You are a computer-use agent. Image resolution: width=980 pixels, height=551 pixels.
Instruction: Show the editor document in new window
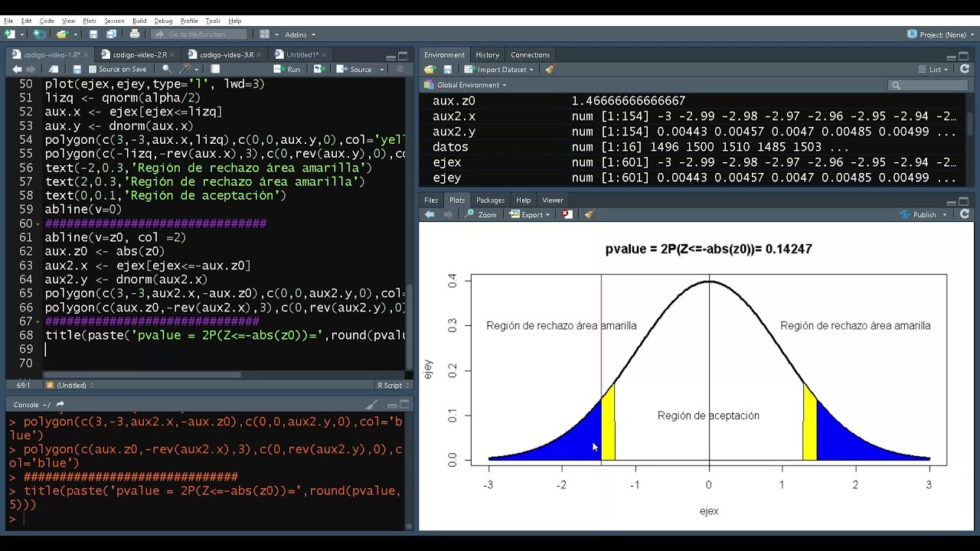[x=54, y=70]
